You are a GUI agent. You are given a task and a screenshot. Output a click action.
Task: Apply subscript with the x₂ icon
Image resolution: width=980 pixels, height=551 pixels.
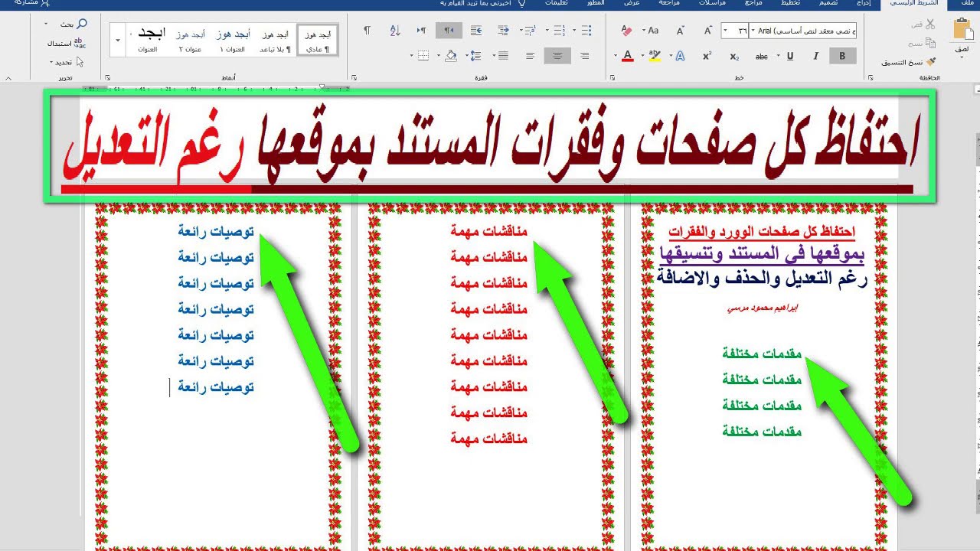click(734, 56)
